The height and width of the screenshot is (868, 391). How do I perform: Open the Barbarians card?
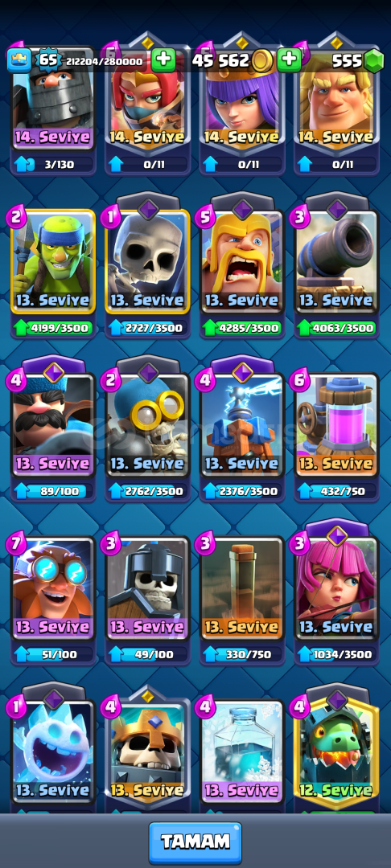point(242,261)
